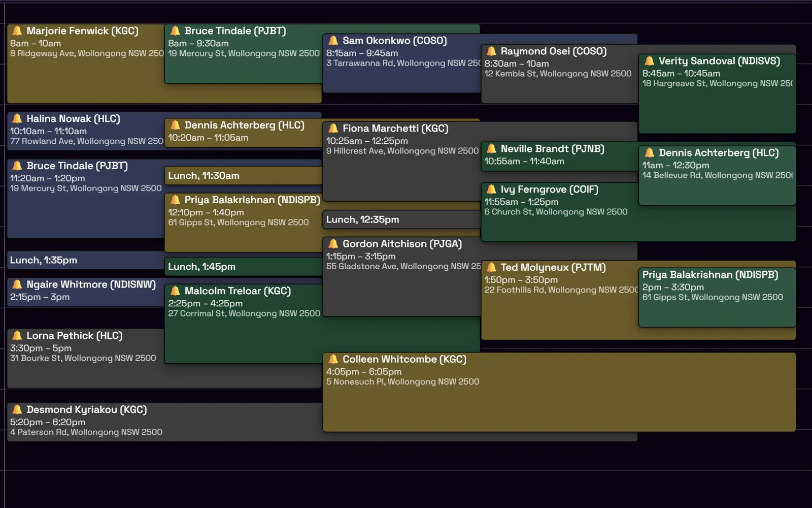Image resolution: width=812 pixels, height=508 pixels.
Task: Click address 4 Paterson Rd, Wollongong
Action: point(86,432)
